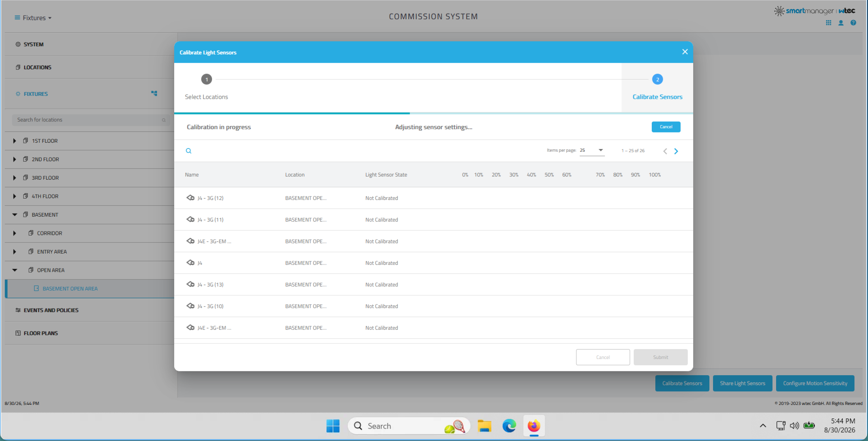The image size is (868, 441).
Task: Click the calibration progress bar
Action: click(433, 113)
